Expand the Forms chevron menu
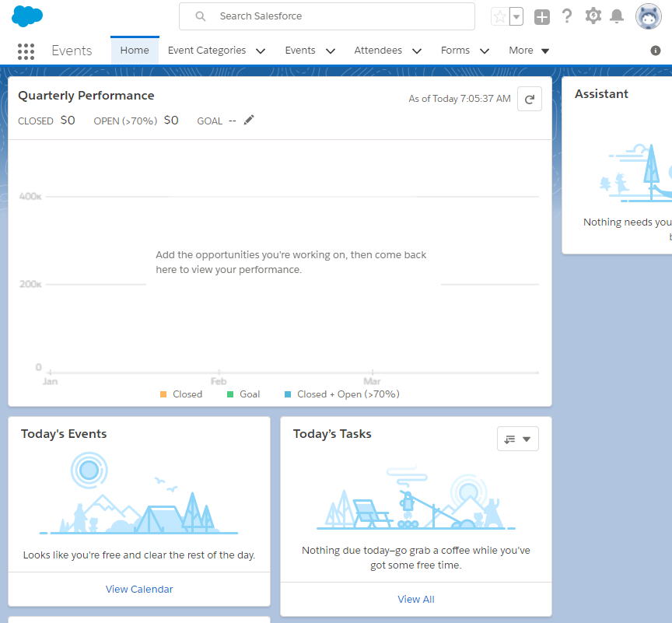Image resolution: width=672 pixels, height=623 pixels. 485,51
